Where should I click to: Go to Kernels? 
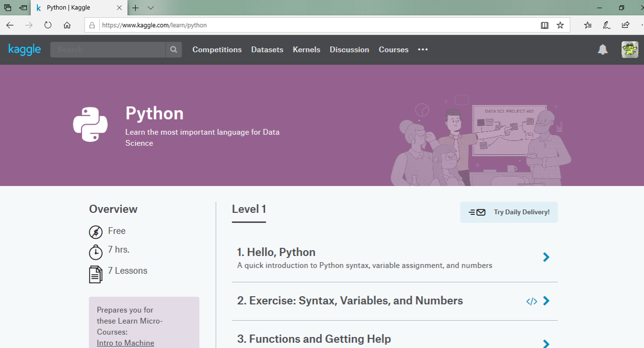coord(306,50)
